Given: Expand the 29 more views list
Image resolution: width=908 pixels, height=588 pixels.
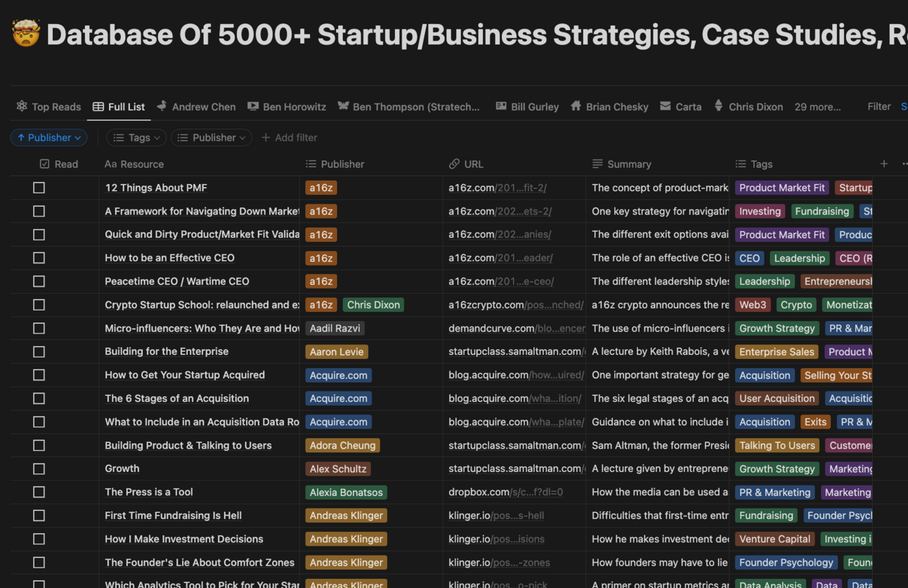Looking at the screenshot, I should (817, 106).
